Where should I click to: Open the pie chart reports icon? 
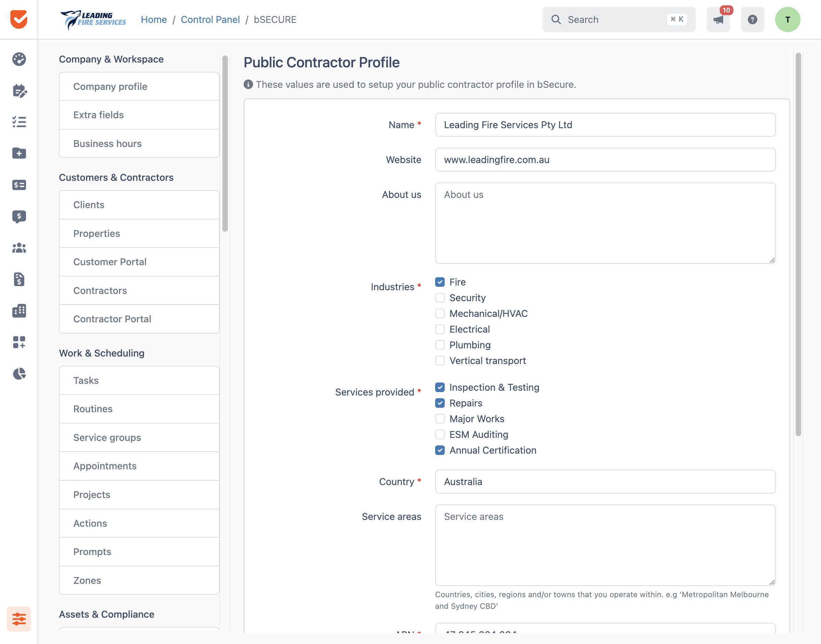coord(19,374)
